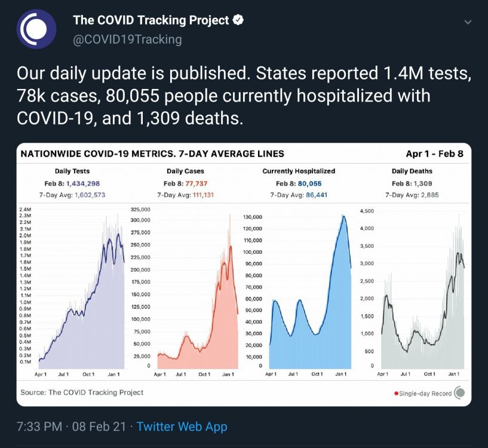Open the @COVID19Tracking handle link
The image size is (488, 448).
[x=127, y=39]
